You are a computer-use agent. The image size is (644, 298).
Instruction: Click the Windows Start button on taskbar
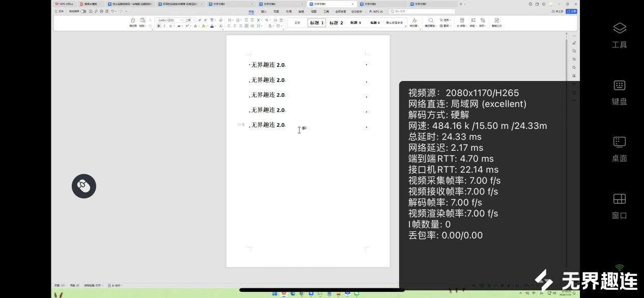[275, 293]
